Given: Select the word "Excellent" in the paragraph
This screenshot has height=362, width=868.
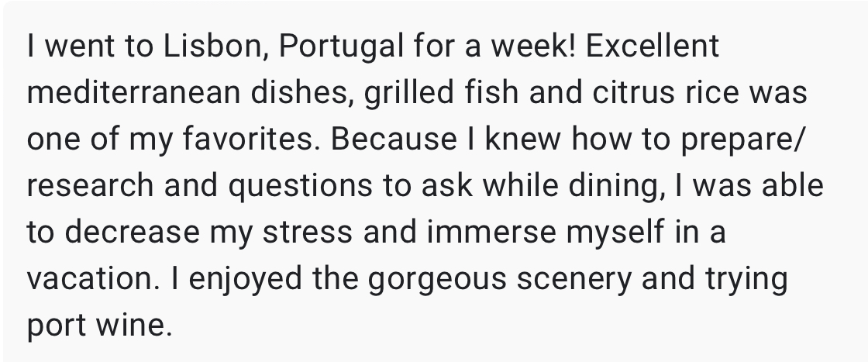Looking at the screenshot, I should click(652, 46).
